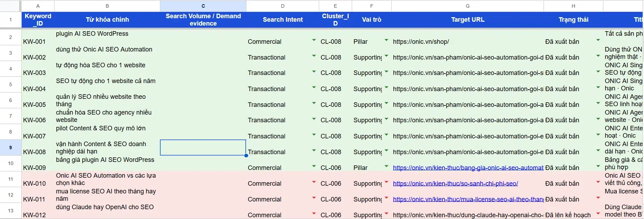
Task: Select the 'Đã lên kế hoạch' cell
Action: [x=573, y=211]
